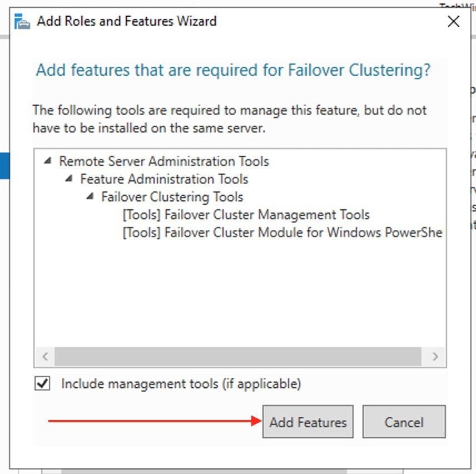Viewport: 476px width, 474px height.
Task: Collapse Feature Administration Tools node arrow
Action: coord(69,179)
